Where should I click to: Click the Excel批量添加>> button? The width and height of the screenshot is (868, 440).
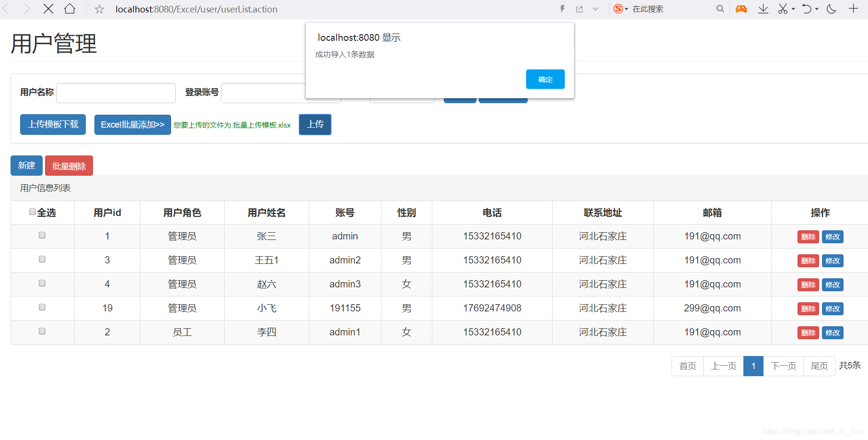click(133, 125)
